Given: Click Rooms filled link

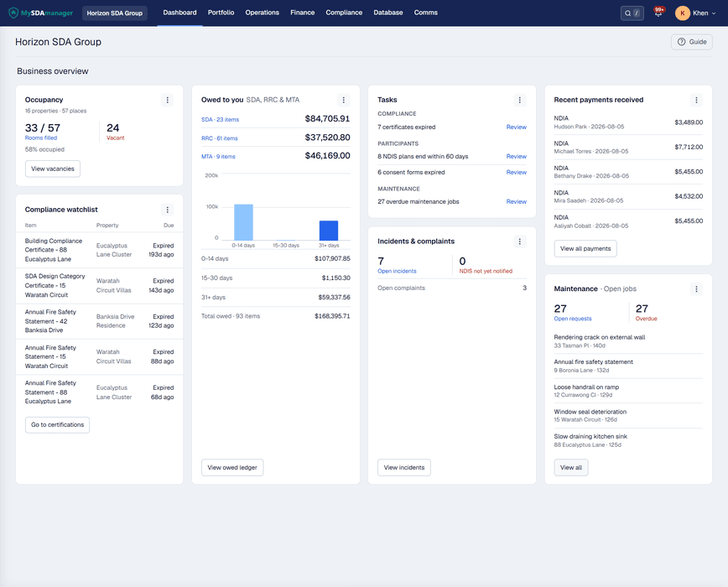Looking at the screenshot, I should pos(41,138).
